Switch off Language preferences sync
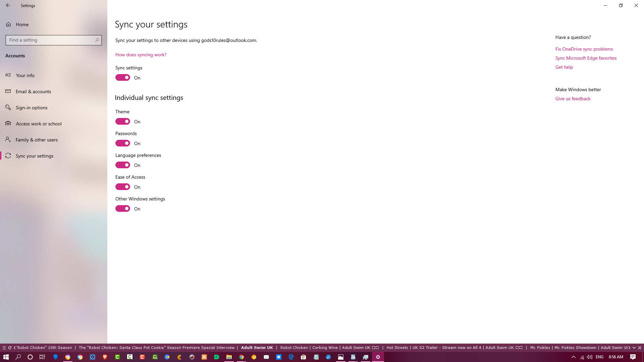644x362 pixels. (x=123, y=165)
